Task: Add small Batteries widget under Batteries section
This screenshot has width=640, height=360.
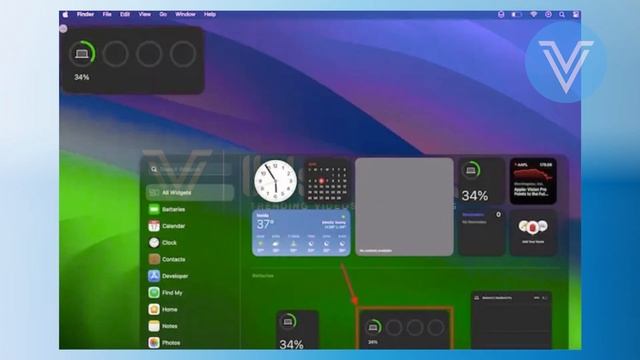Action: (298, 330)
